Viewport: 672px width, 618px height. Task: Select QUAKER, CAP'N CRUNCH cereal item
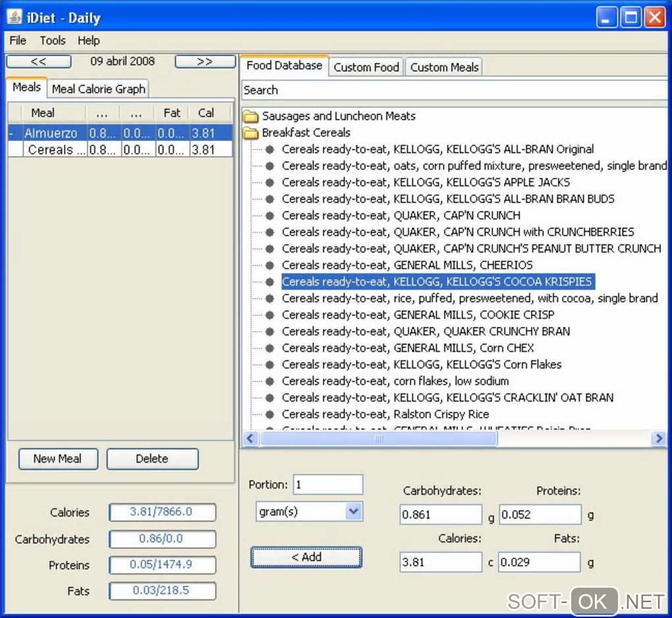(401, 215)
